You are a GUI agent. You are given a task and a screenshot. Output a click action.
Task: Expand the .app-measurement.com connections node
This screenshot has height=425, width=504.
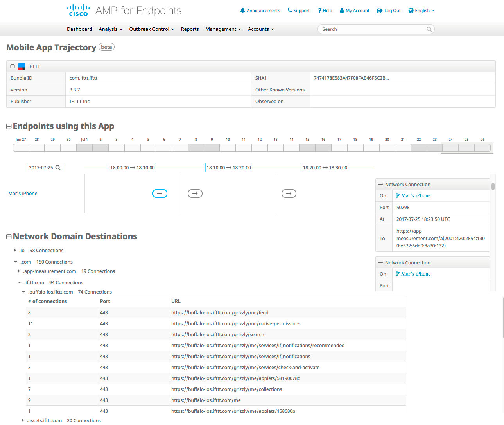click(x=19, y=271)
